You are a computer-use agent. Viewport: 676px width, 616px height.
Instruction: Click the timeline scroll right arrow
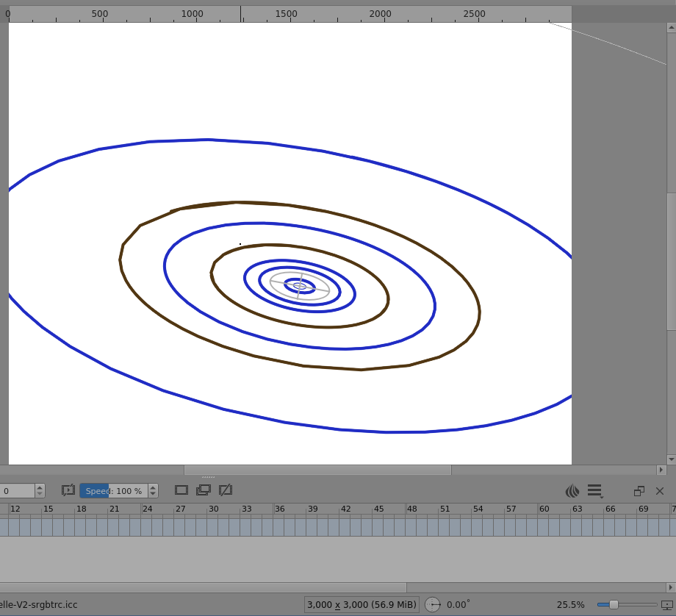coord(670,587)
